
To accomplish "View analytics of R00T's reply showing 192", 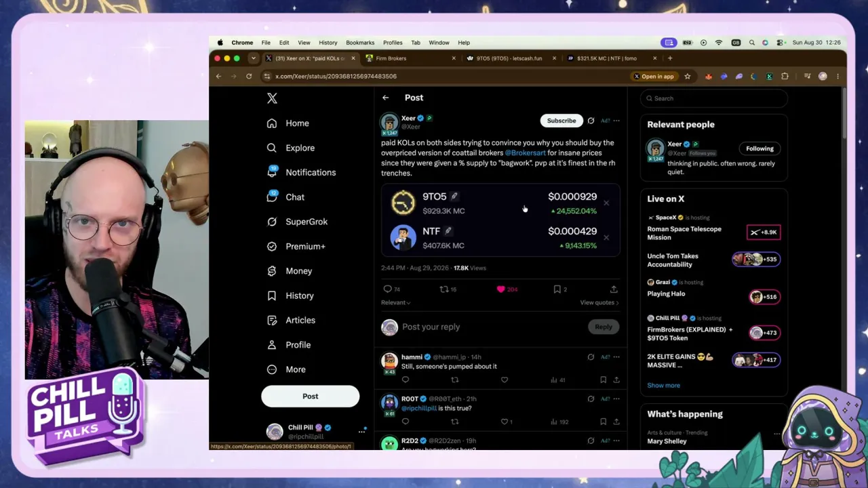I will (x=559, y=422).
